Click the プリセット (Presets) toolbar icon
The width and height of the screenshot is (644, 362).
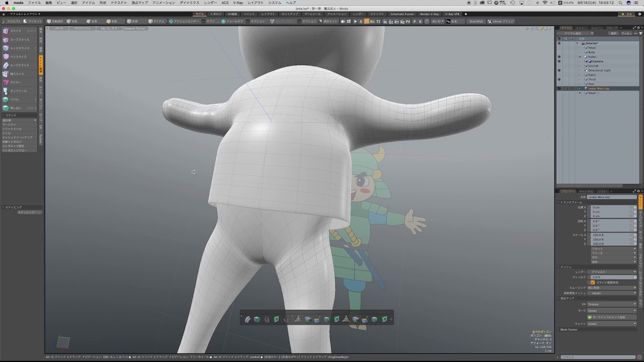(25, 22)
